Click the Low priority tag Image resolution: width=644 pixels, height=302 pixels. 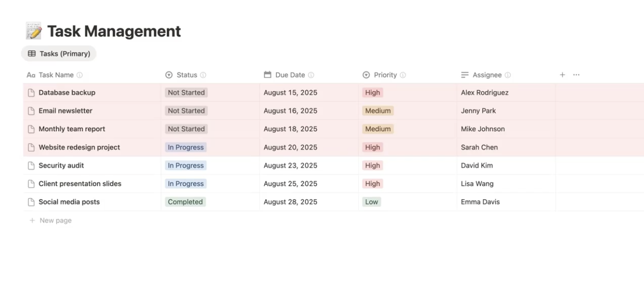[x=371, y=202]
